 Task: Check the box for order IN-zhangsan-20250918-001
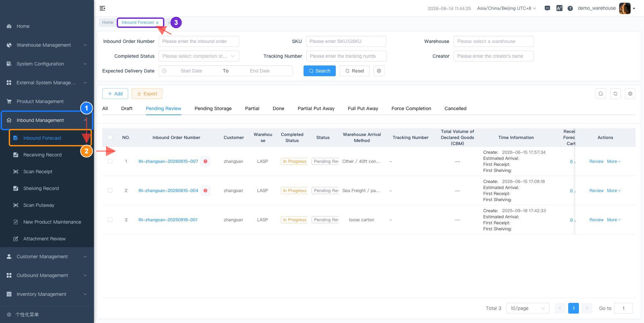pyautogui.click(x=110, y=220)
